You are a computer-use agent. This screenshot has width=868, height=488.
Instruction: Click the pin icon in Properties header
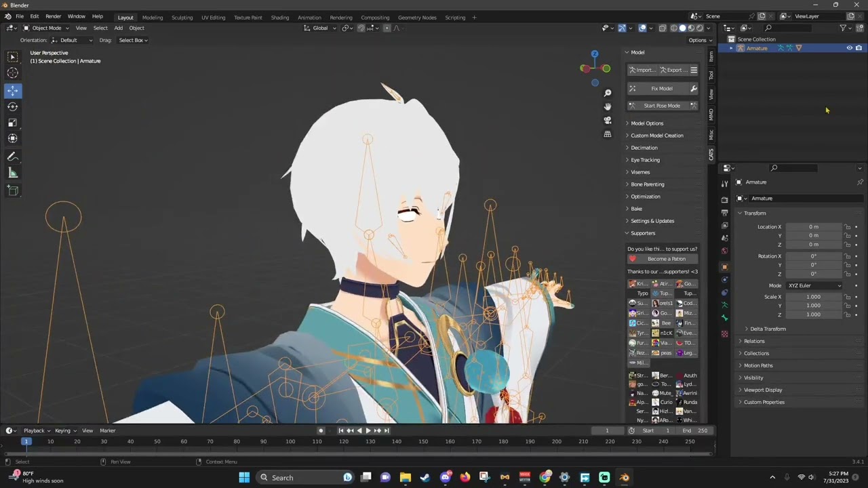tap(860, 182)
